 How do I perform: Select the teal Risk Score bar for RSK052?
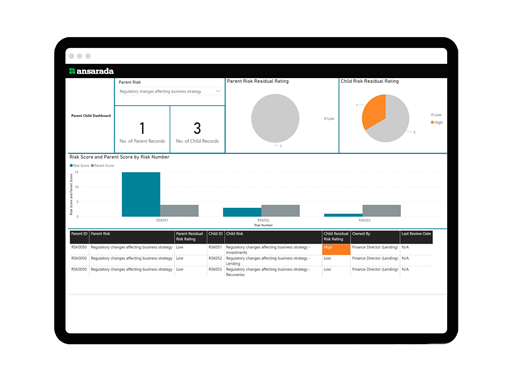242,212
